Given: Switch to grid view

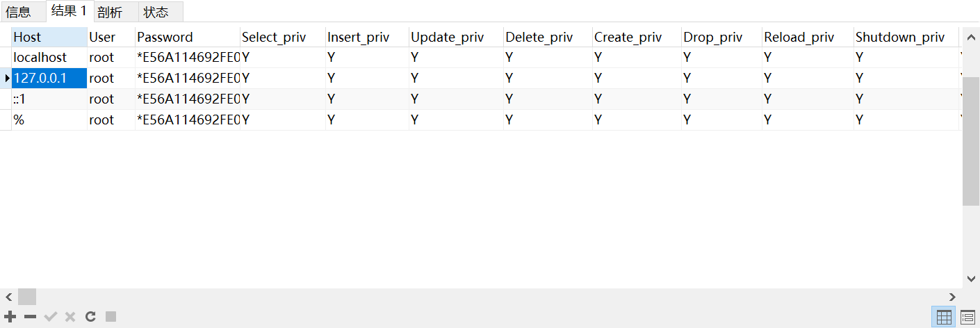Looking at the screenshot, I should 944,317.
